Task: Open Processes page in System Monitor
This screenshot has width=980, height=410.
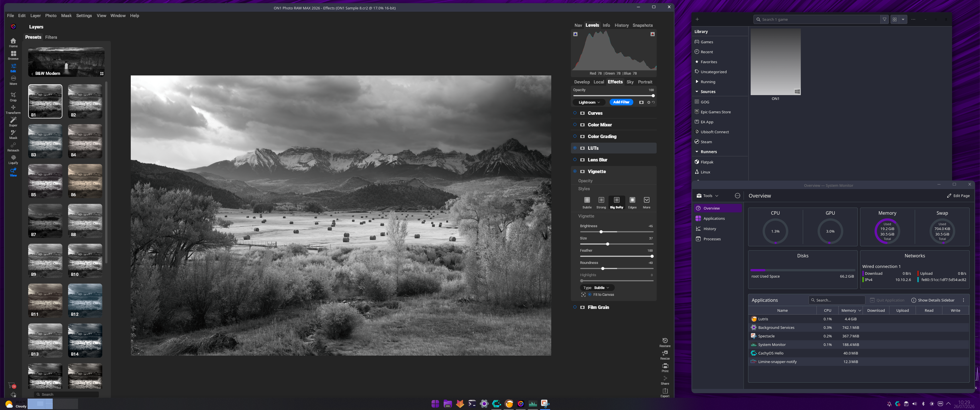Action: (718, 239)
